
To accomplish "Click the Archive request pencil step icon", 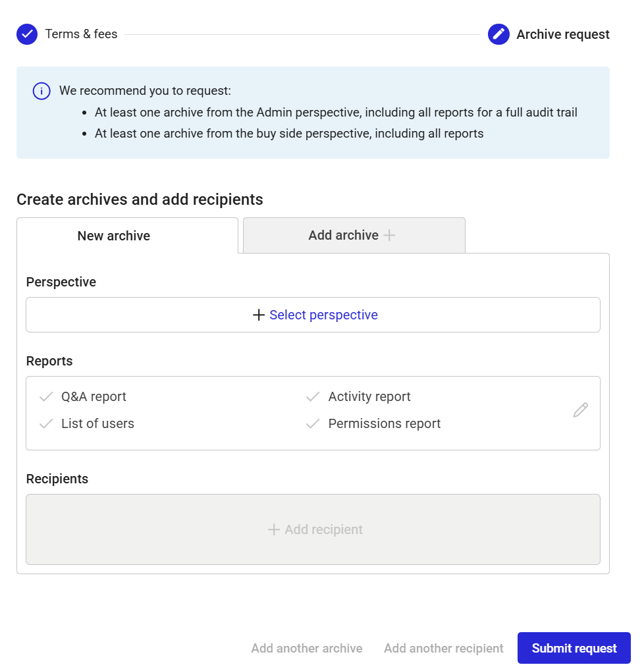I will 498,34.
